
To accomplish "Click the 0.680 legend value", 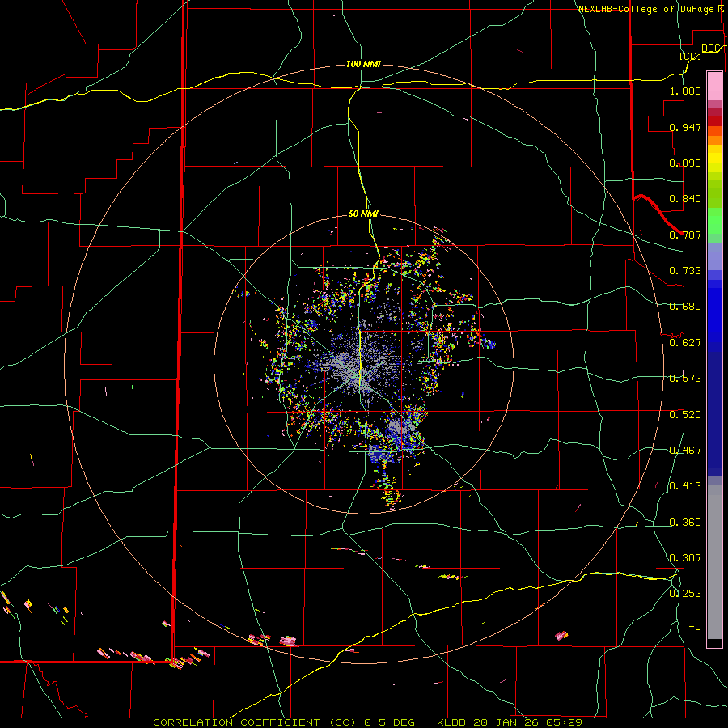I will point(685,307).
